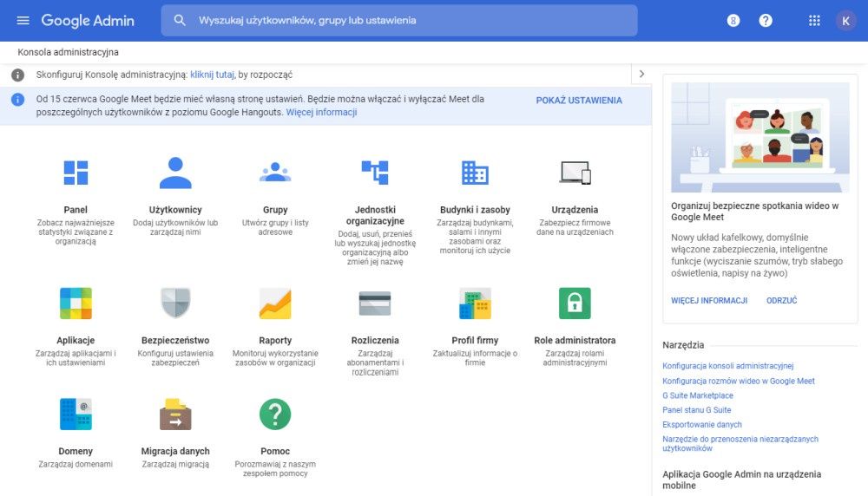
Task: Open the 'G Suite Marketplace' link
Action: [698, 396]
